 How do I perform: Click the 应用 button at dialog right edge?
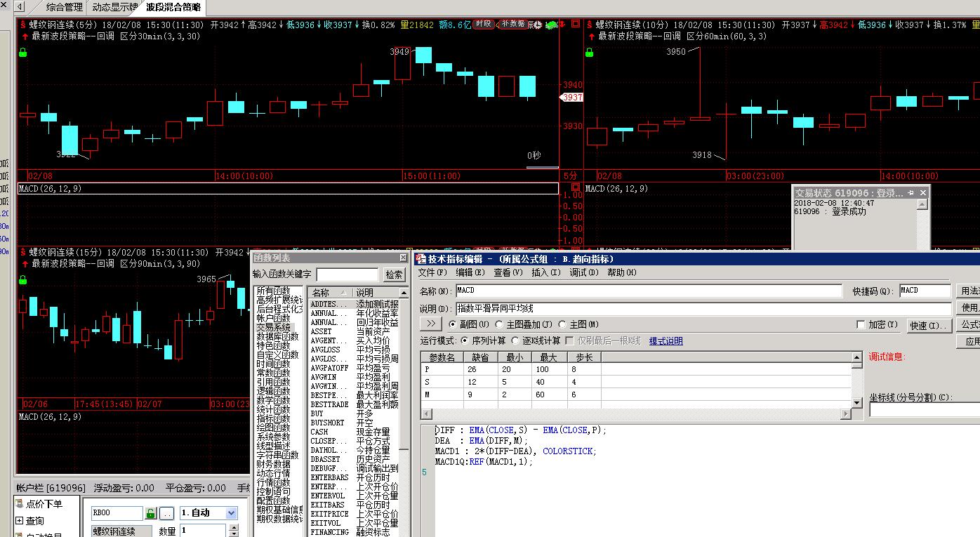pyautogui.click(x=969, y=342)
